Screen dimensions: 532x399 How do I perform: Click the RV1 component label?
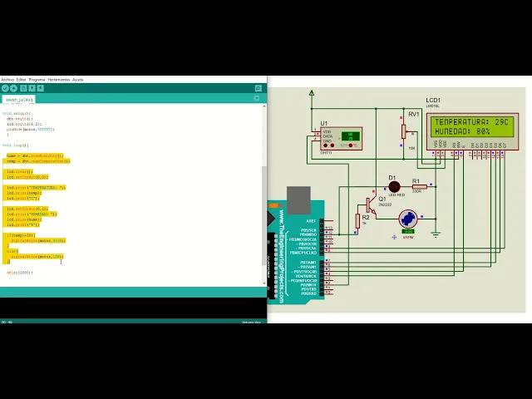click(x=414, y=115)
